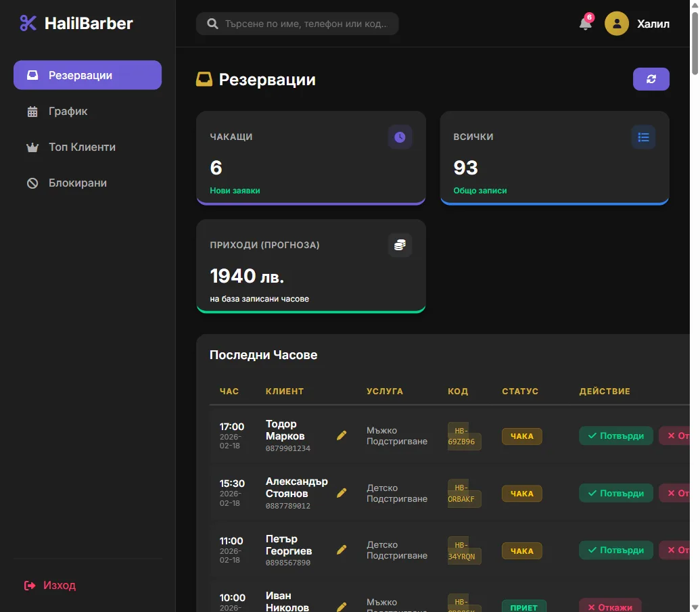Refresh reservations using the blue refresh button
This screenshot has height=612, width=700.
click(651, 78)
